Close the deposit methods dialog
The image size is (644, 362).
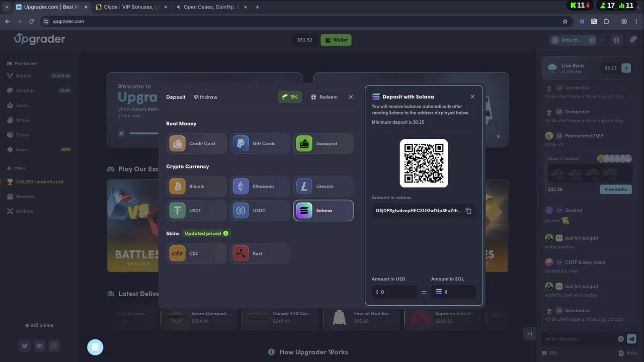click(351, 97)
